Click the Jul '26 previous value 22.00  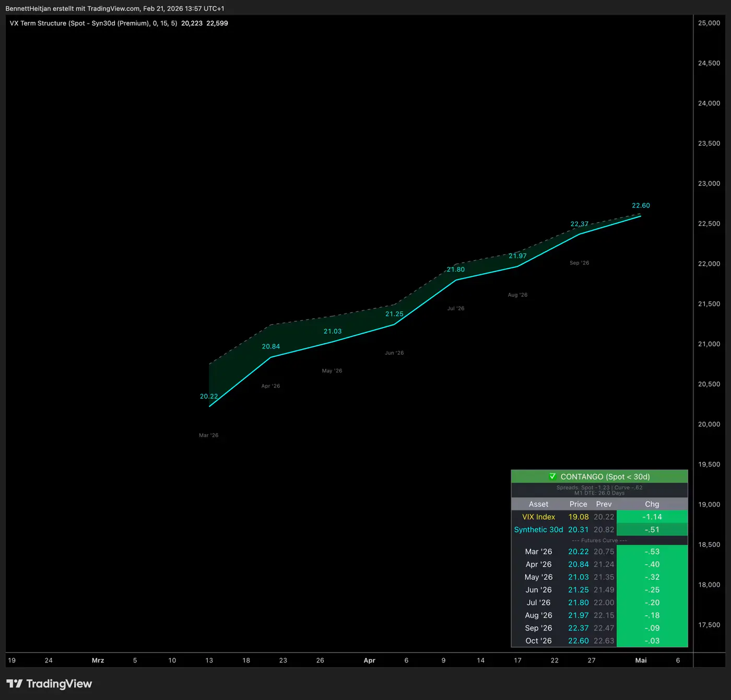(604, 602)
